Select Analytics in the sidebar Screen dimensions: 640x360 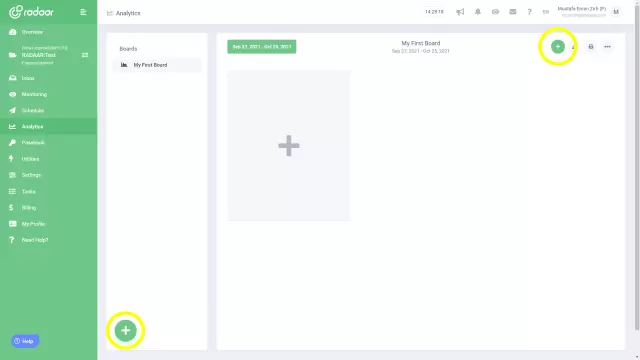(49, 127)
